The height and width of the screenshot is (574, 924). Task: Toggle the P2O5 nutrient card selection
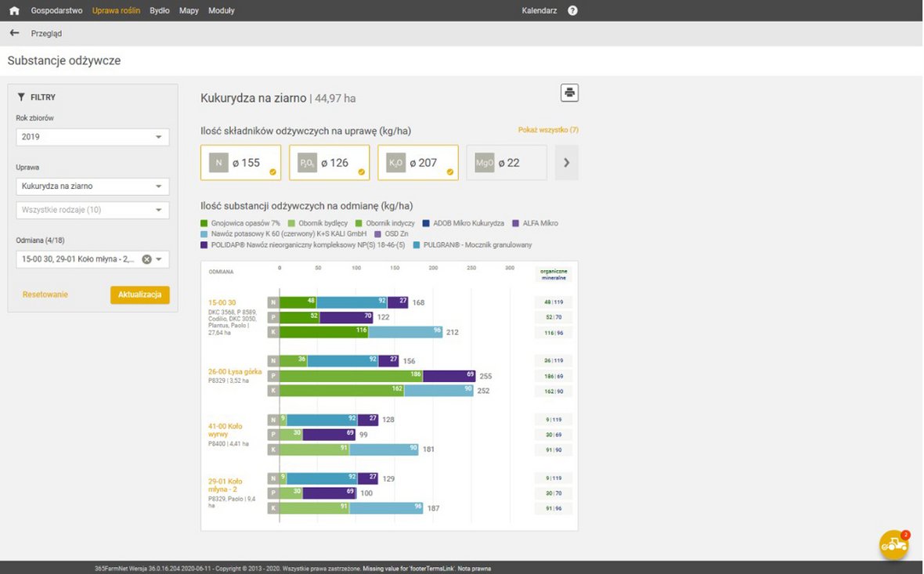(330, 163)
